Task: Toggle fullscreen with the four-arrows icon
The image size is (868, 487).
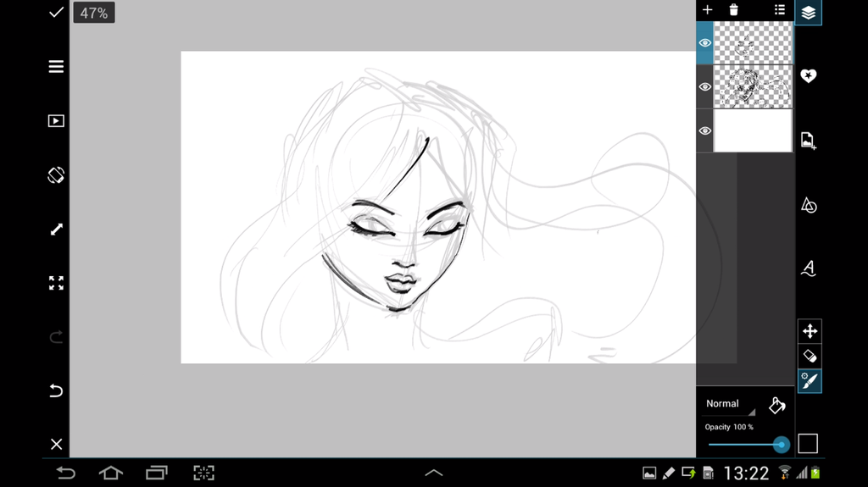Action: (56, 283)
